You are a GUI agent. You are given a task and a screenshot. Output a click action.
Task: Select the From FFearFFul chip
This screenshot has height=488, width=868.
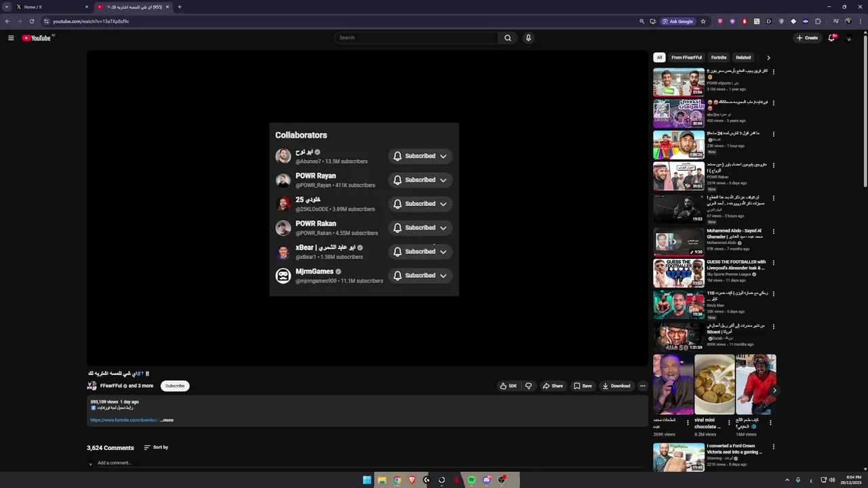click(x=686, y=58)
